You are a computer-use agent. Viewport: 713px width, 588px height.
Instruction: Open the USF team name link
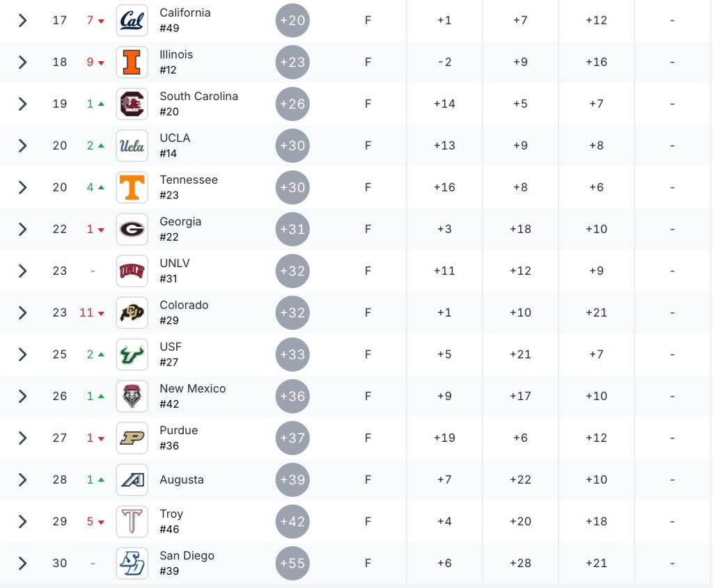click(x=171, y=347)
